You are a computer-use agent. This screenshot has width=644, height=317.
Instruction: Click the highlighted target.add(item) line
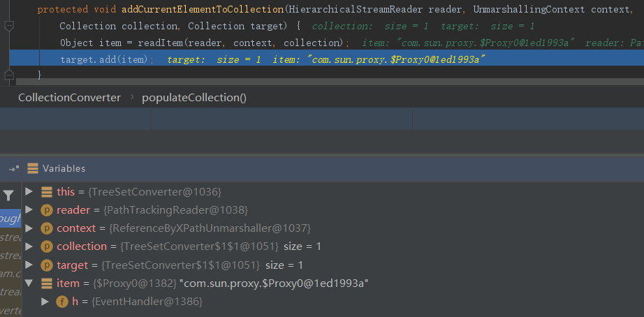click(x=106, y=60)
